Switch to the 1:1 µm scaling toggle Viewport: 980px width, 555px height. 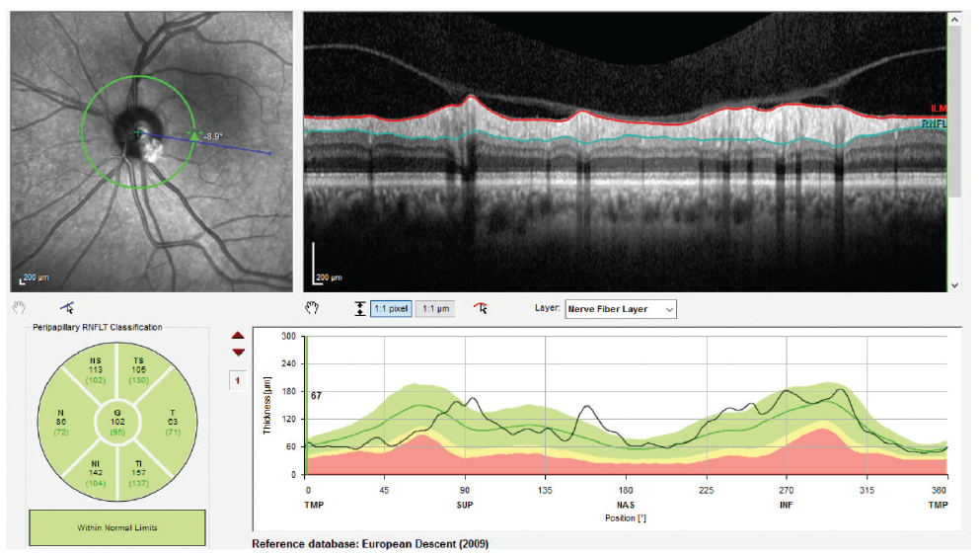(x=435, y=308)
